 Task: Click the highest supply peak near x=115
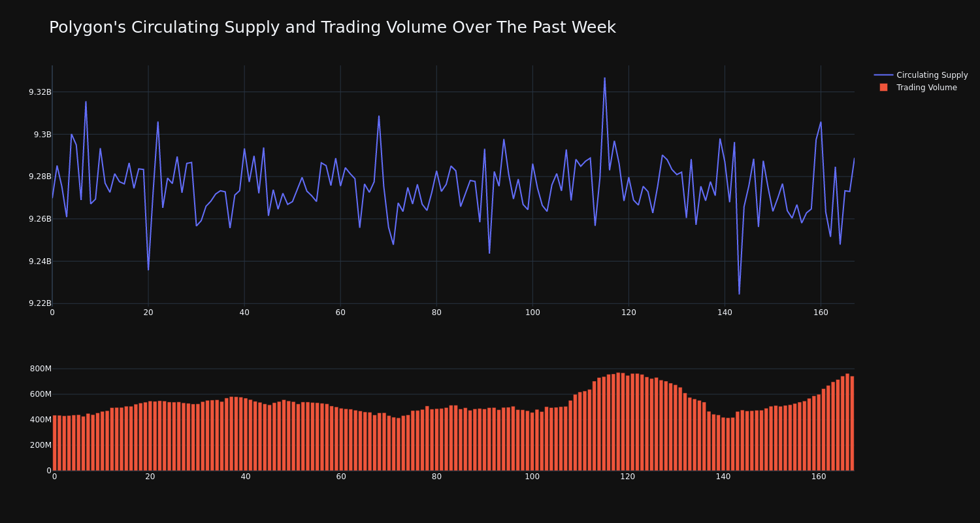click(x=604, y=78)
